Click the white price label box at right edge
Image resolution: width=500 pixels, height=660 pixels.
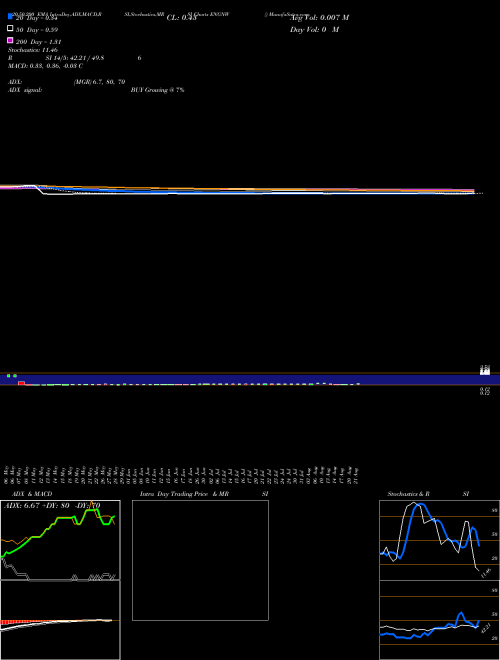pos(485,371)
